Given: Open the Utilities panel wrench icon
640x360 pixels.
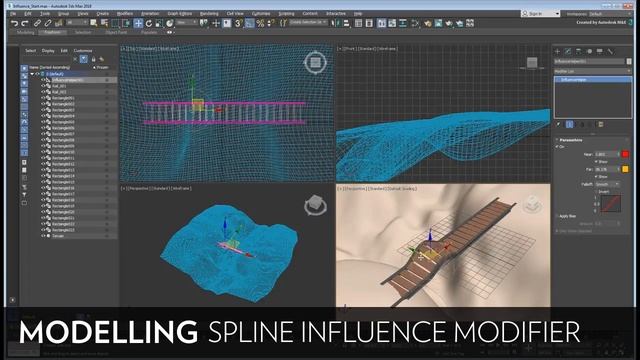Looking at the screenshot, I should tap(611, 51).
